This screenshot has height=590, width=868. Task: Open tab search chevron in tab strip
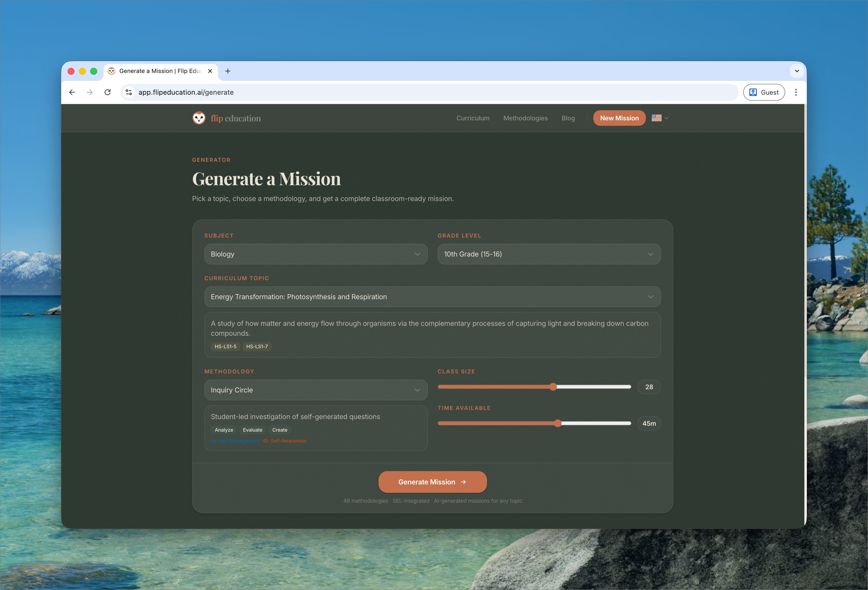point(797,71)
